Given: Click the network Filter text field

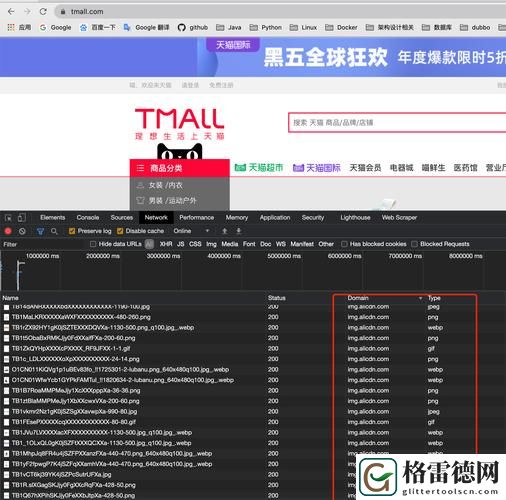Looking at the screenshot, I should click(43, 244).
